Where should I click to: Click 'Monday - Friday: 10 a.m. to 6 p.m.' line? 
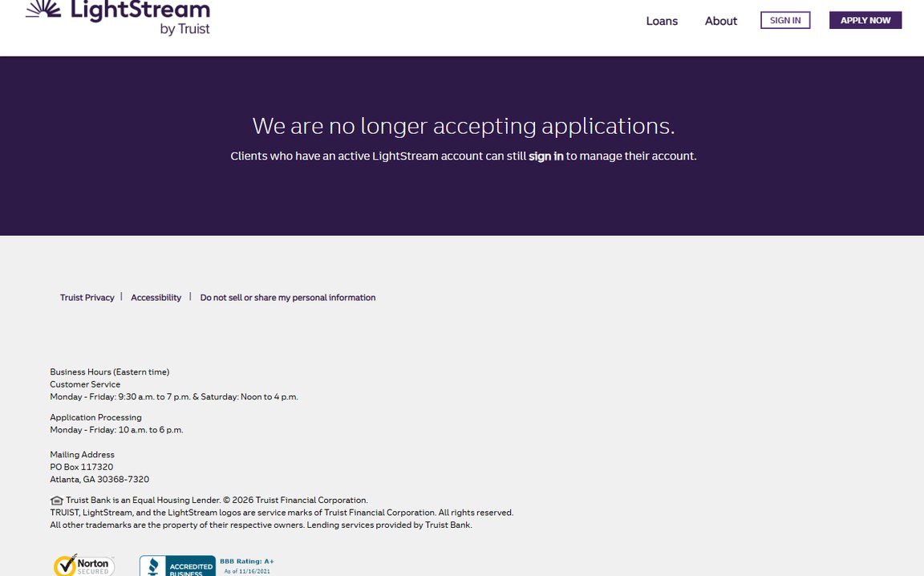click(116, 430)
